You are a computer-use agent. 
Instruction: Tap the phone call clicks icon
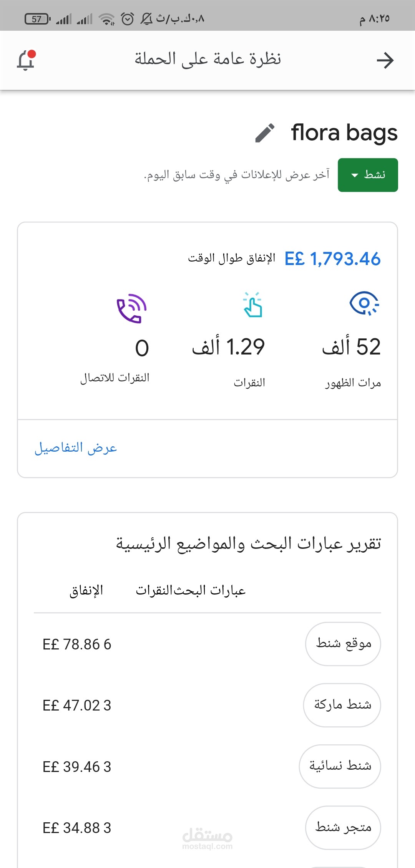132,308
